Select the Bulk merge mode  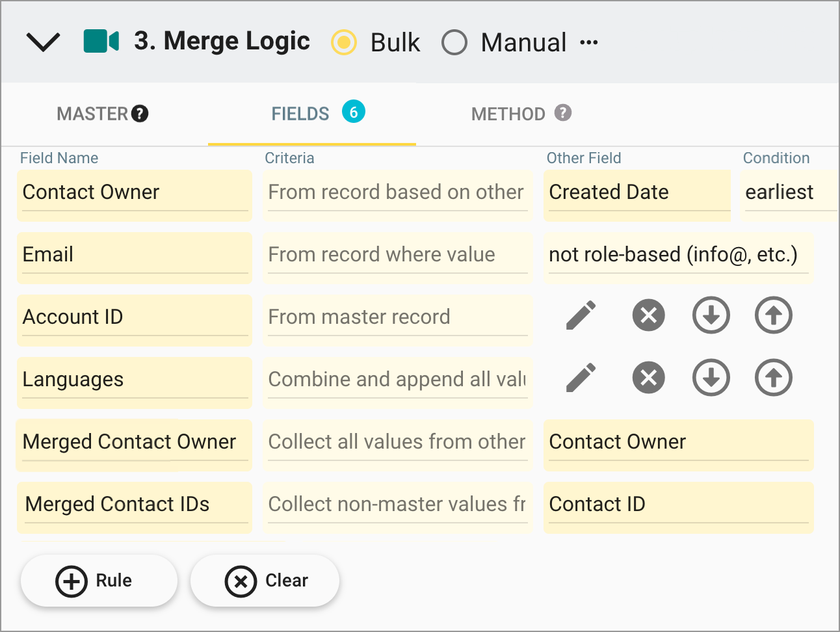343,42
